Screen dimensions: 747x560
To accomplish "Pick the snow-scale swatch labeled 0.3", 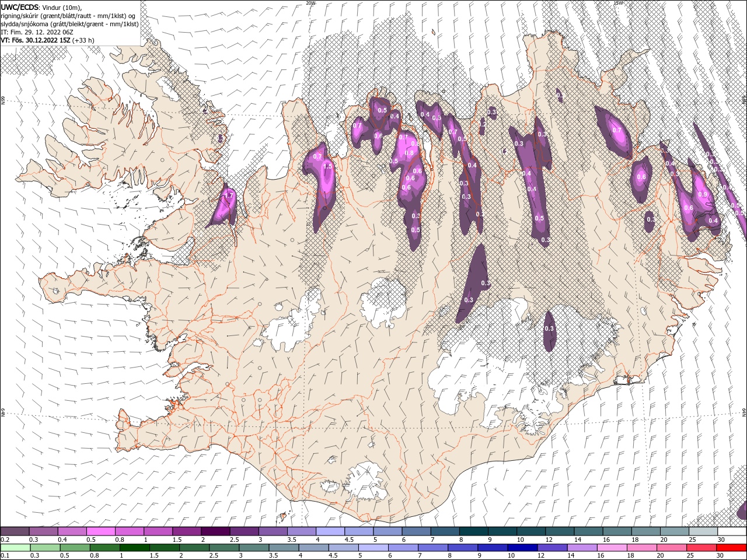I will pos(43,531).
